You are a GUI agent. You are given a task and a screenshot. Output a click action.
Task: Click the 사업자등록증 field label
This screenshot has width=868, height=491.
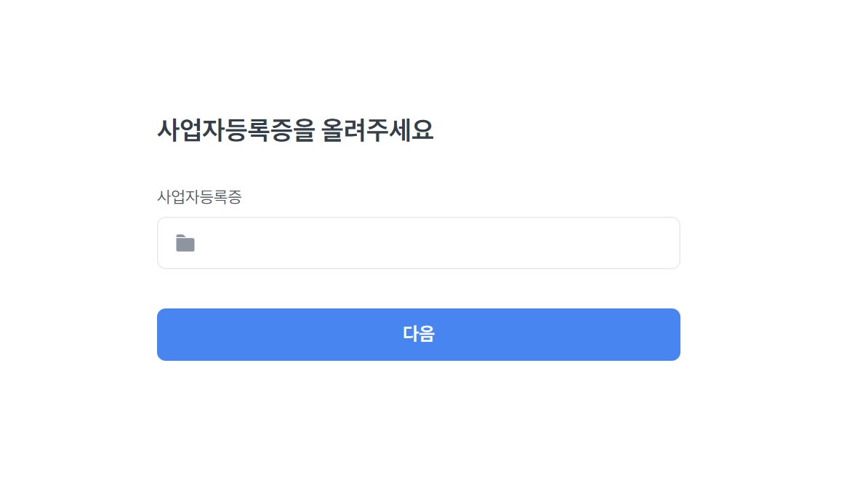click(x=199, y=196)
